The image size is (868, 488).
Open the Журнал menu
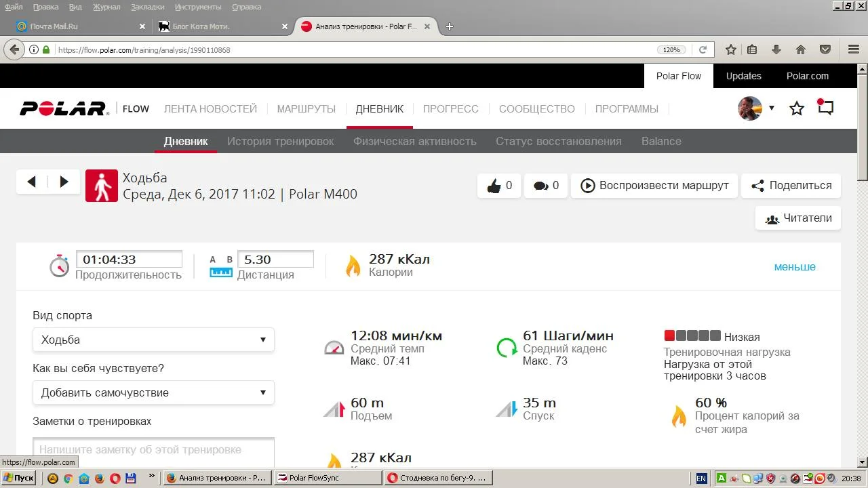(x=106, y=7)
